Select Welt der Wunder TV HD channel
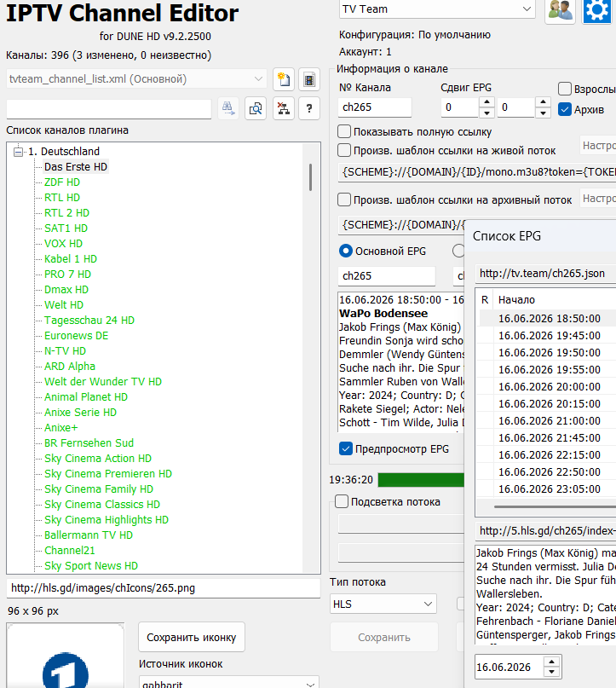This screenshot has width=616, height=688. pos(103,382)
